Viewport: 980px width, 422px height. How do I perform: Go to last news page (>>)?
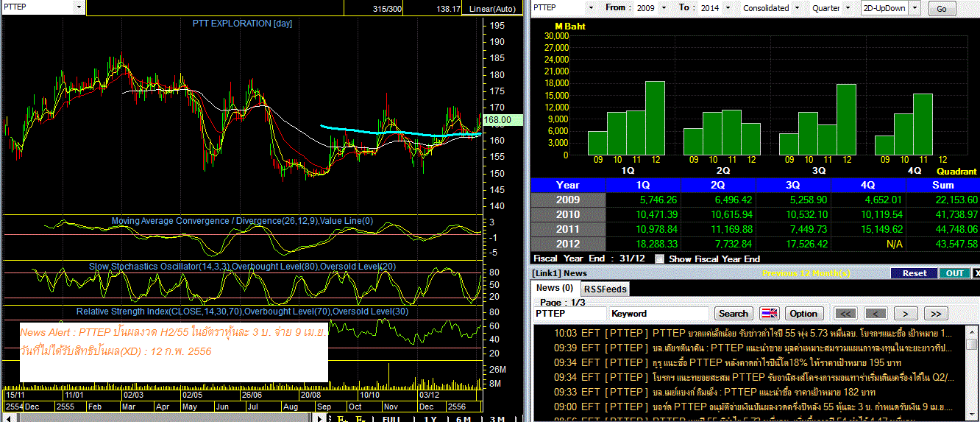pos(935,314)
